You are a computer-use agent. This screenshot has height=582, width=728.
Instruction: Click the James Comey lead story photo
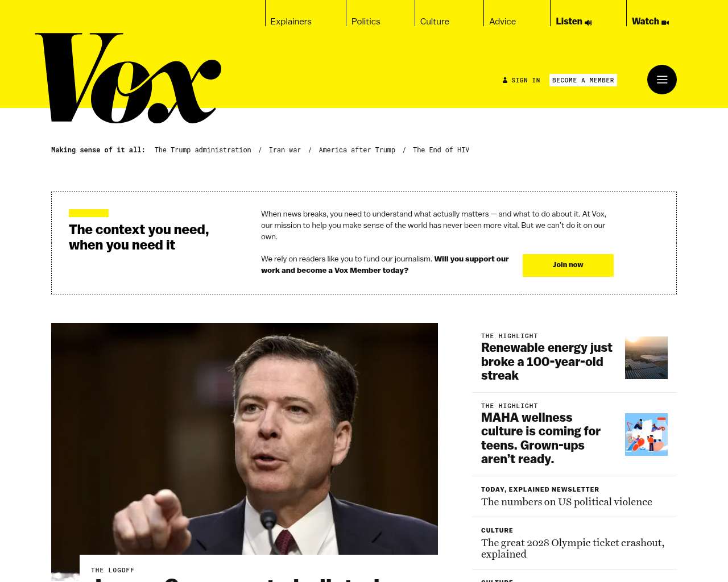click(245, 439)
